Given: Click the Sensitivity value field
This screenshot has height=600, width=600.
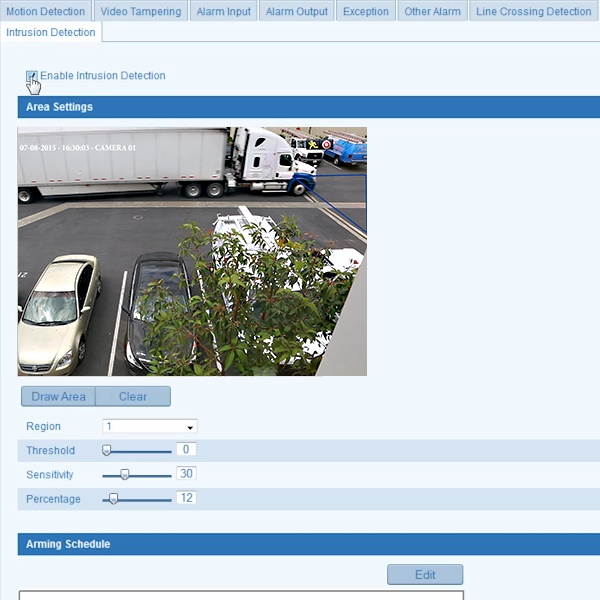Looking at the screenshot, I should [186, 474].
